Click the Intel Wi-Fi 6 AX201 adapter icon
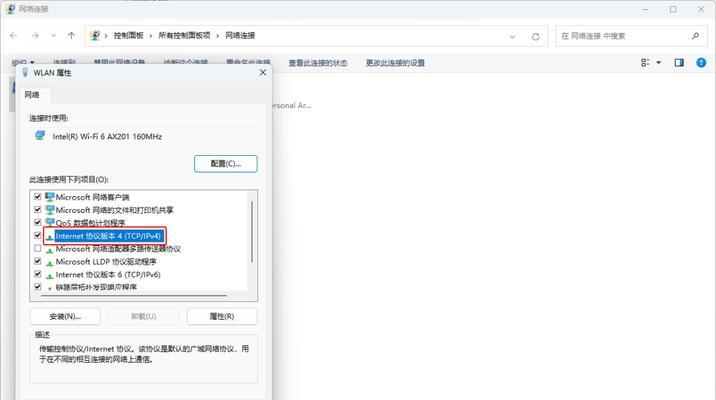 tap(40, 136)
